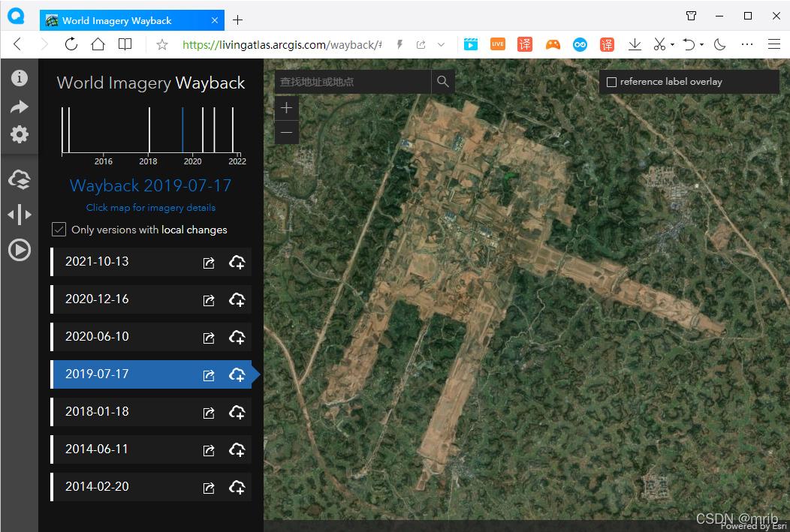Expand the address bar dropdown chevron

[x=442, y=45]
